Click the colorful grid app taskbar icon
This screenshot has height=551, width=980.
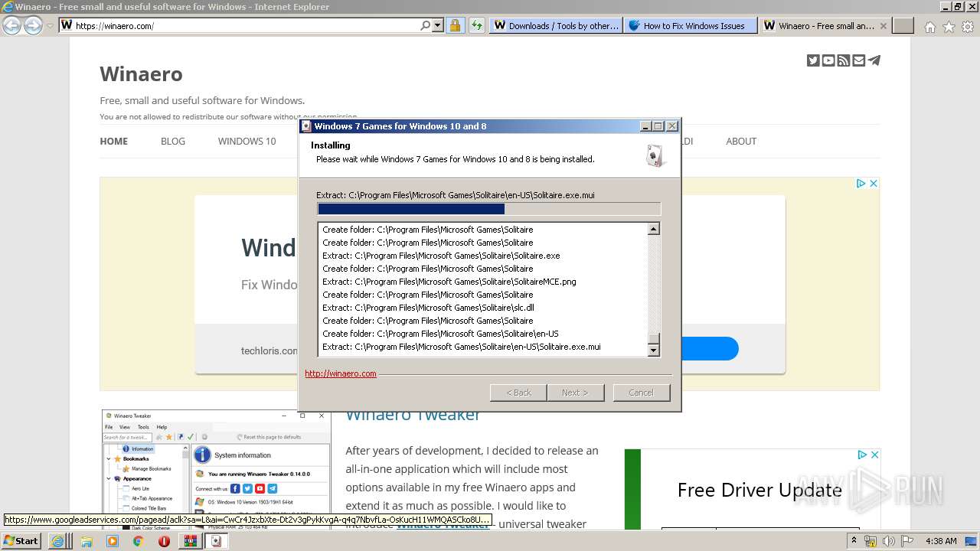[x=190, y=540]
